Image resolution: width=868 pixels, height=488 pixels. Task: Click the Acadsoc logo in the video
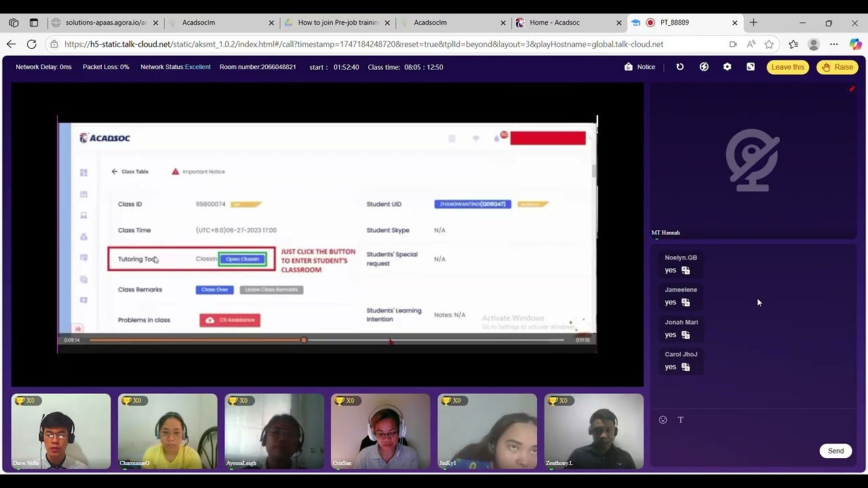(x=105, y=138)
